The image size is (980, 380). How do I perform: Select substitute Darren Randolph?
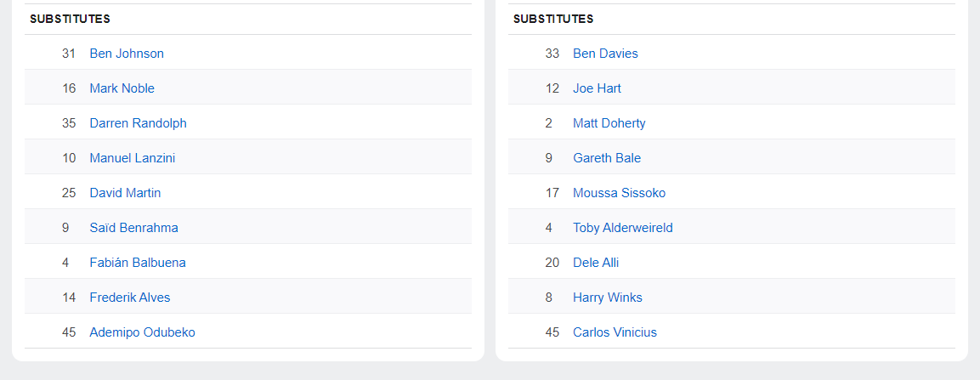138,123
